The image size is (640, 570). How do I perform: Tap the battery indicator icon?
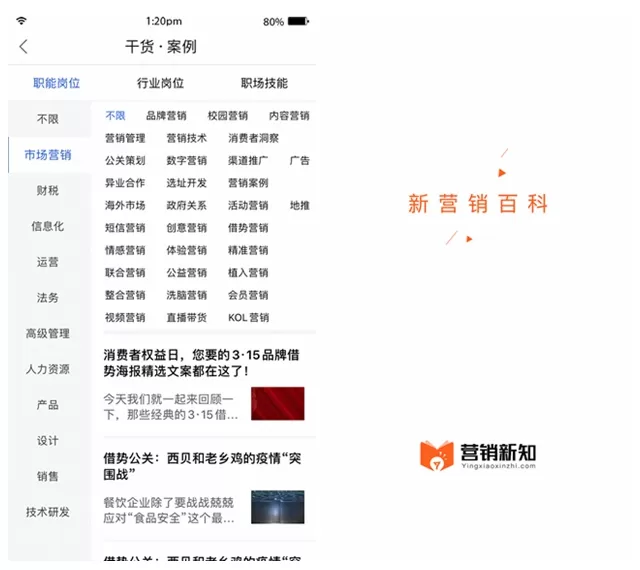(x=298, y=21)
